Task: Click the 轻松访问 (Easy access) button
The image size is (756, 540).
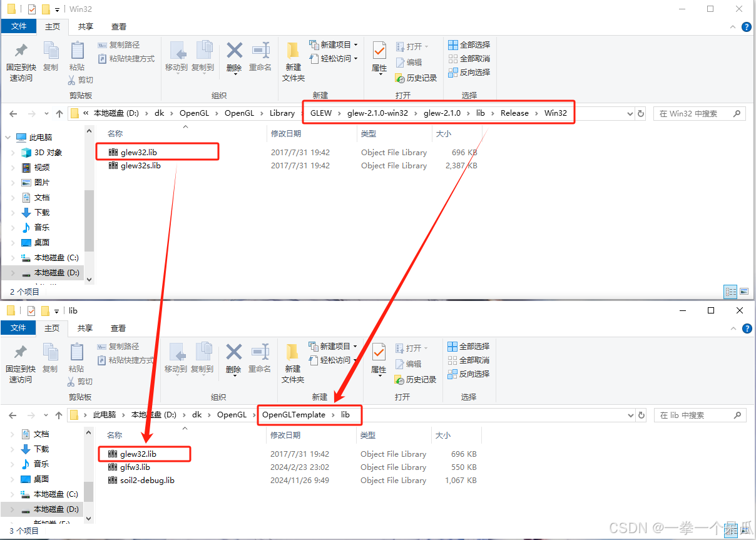Action: coord(333,58)
